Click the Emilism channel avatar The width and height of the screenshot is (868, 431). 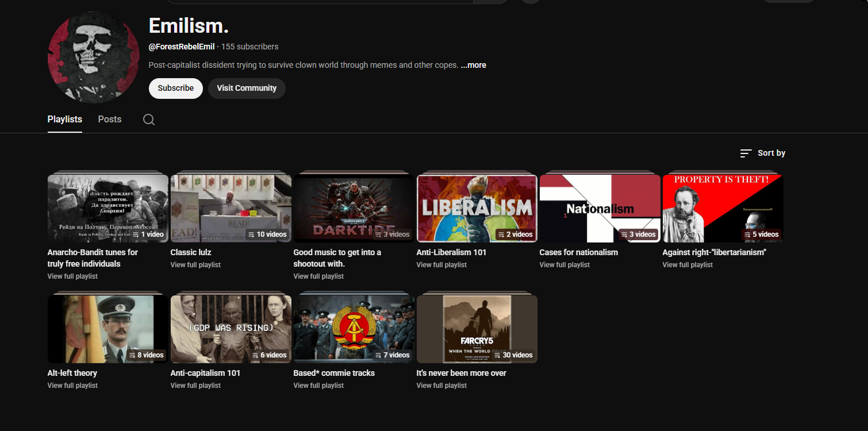(x=94, y=57)
